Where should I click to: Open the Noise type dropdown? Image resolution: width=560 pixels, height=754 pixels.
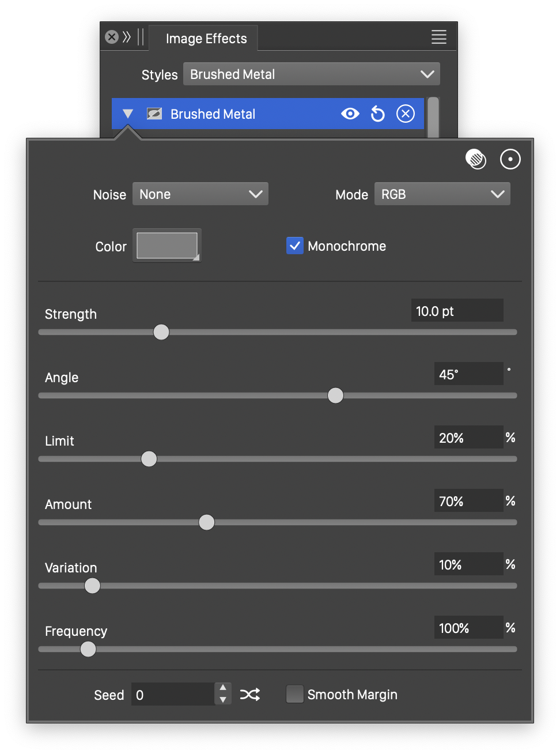200,194
